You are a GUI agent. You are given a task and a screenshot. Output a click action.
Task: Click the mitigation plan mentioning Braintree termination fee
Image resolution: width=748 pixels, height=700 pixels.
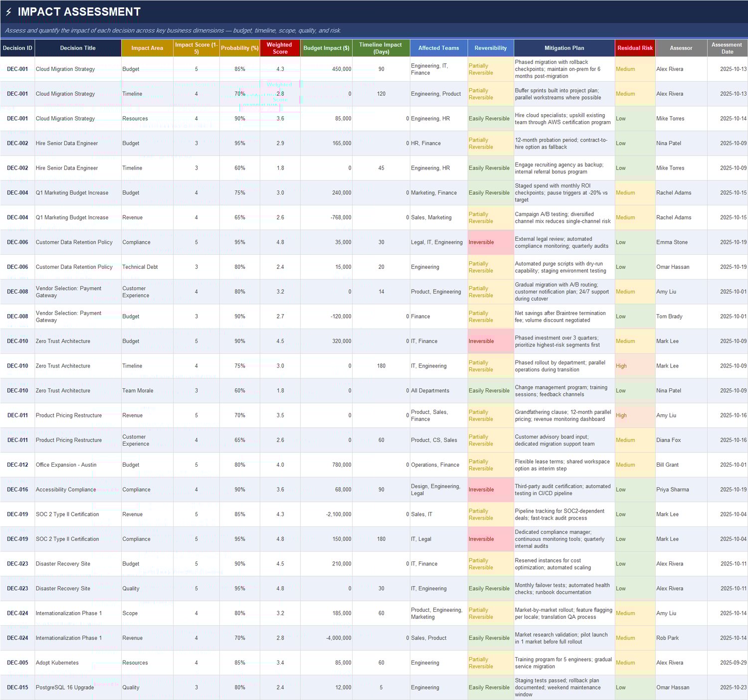(563, 316)
